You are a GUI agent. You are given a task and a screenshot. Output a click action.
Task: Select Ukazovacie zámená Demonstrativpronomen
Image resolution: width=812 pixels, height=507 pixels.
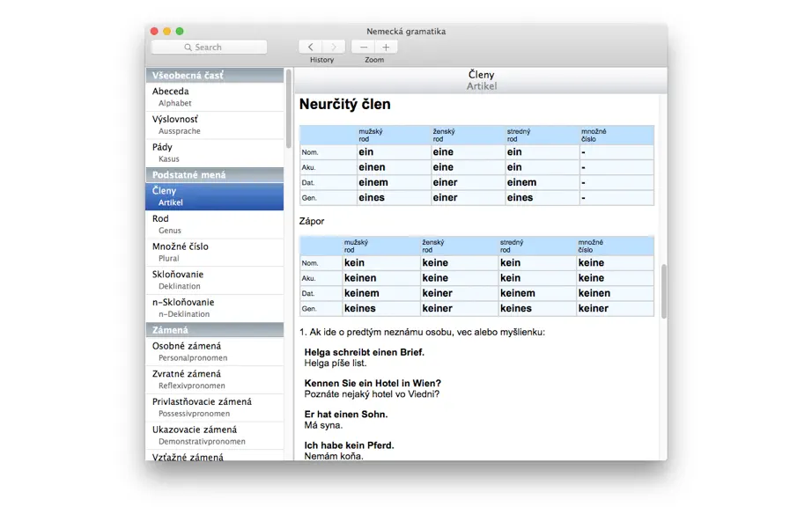pos(214,435)
